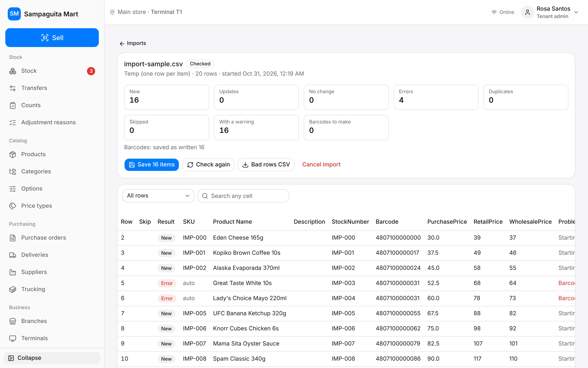Click the Online wifi status icon

[x=494, y=12]
